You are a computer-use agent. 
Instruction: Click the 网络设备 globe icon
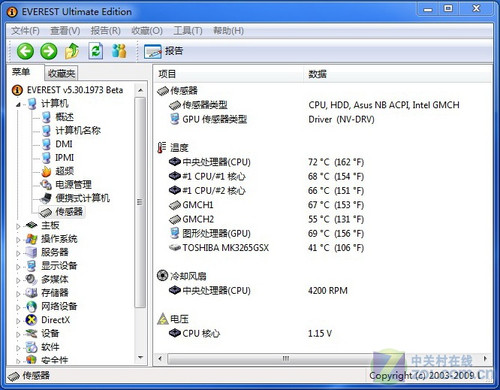point(31,307)
